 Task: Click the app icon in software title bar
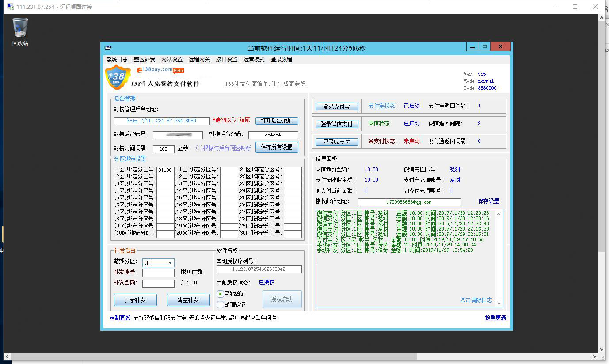click(108, 48)
